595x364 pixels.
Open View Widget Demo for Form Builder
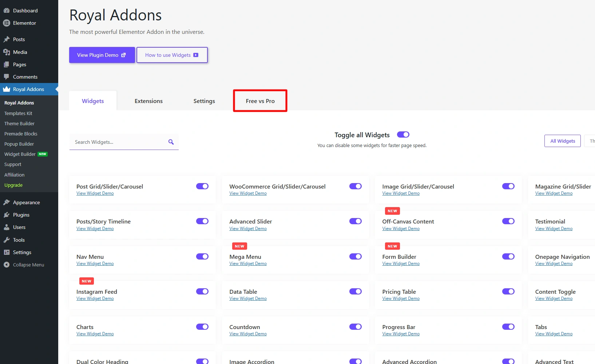point(401,264)
